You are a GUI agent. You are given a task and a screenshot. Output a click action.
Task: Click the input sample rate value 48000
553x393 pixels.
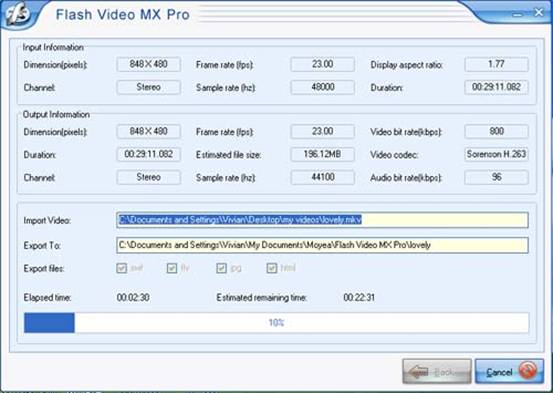(x=323, y=87)
